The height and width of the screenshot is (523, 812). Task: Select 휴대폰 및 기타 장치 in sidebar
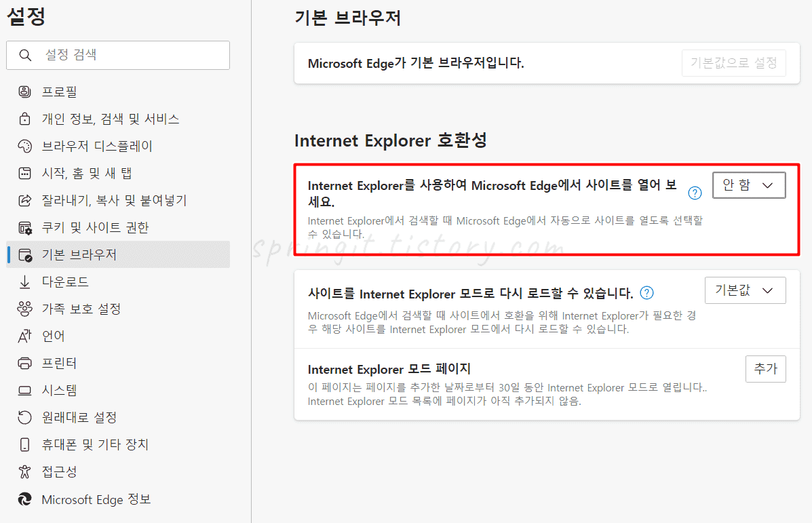tap(118, 444)
